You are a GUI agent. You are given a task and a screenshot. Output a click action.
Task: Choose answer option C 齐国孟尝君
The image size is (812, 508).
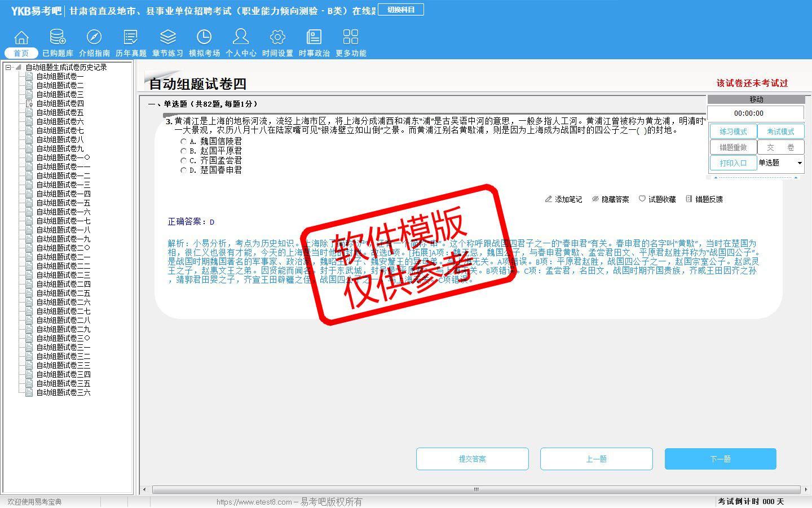(x=183, y=161)
